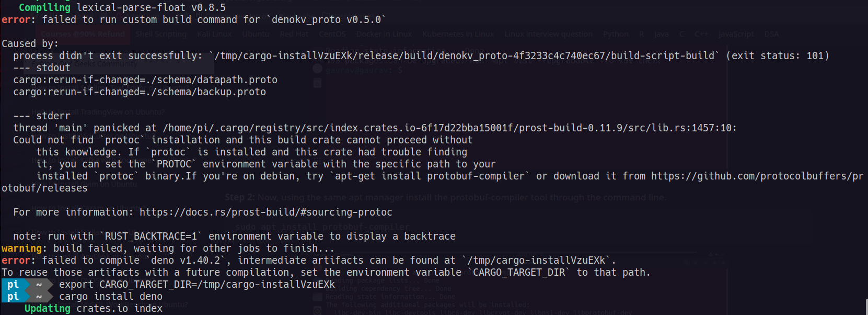Click the 'Shell Scripting' link in background browser
This screenshot has height=315, width=868.
tap(160, 34)
